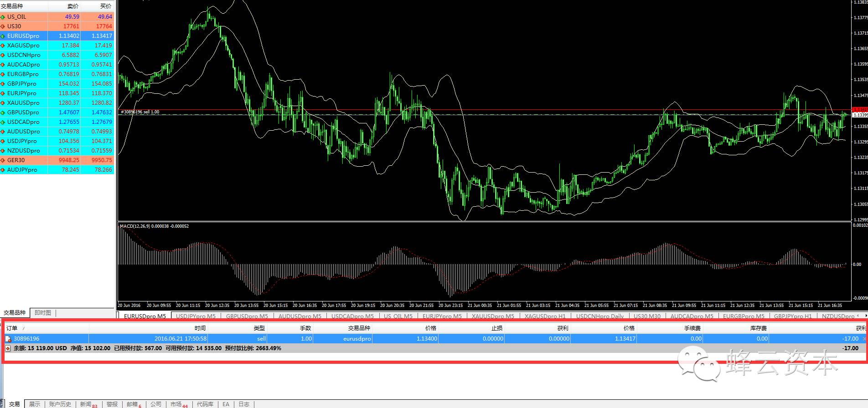Open the 账户历史 terminal tab
Viewport: 868px width, 408px height.
pyautogui.click(x=60, y=404)
